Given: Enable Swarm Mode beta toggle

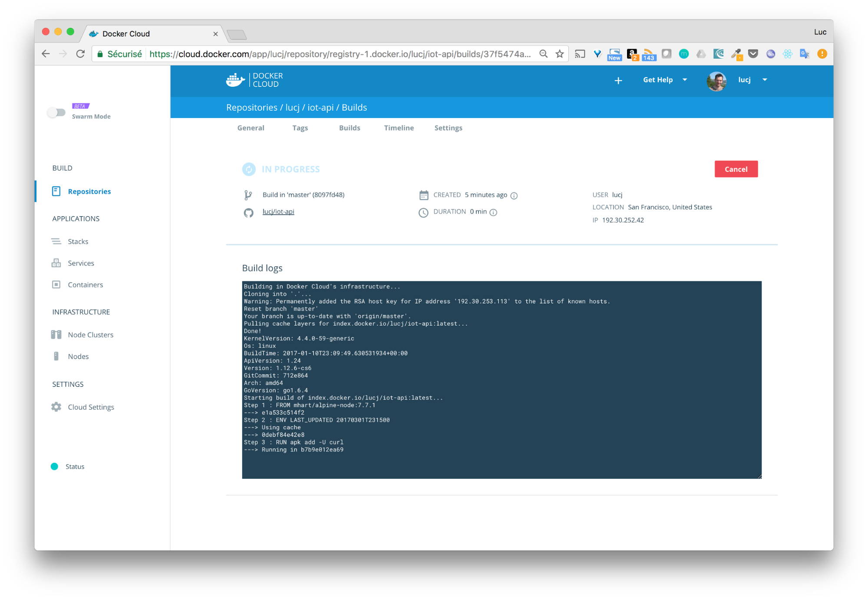Looking at the screenshot, I should pos(57,112).
